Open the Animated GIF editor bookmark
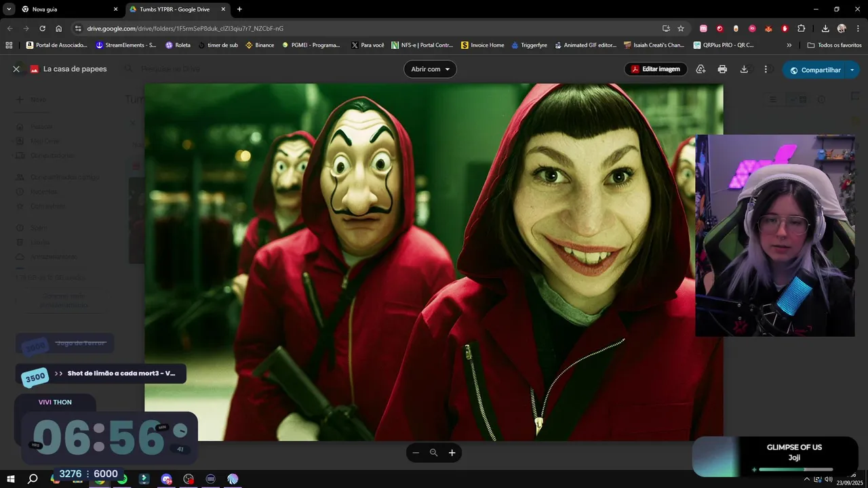 coord(585,45)
